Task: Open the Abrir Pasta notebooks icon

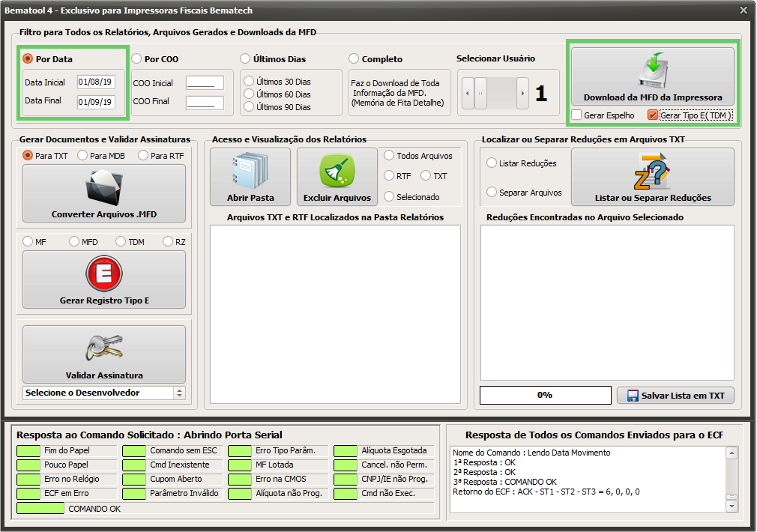Action: (x=250, y=171)
